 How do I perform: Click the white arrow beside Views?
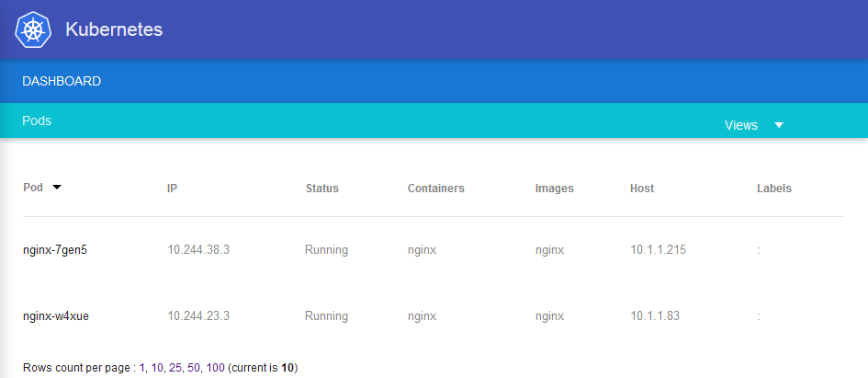tap(779, 125)
